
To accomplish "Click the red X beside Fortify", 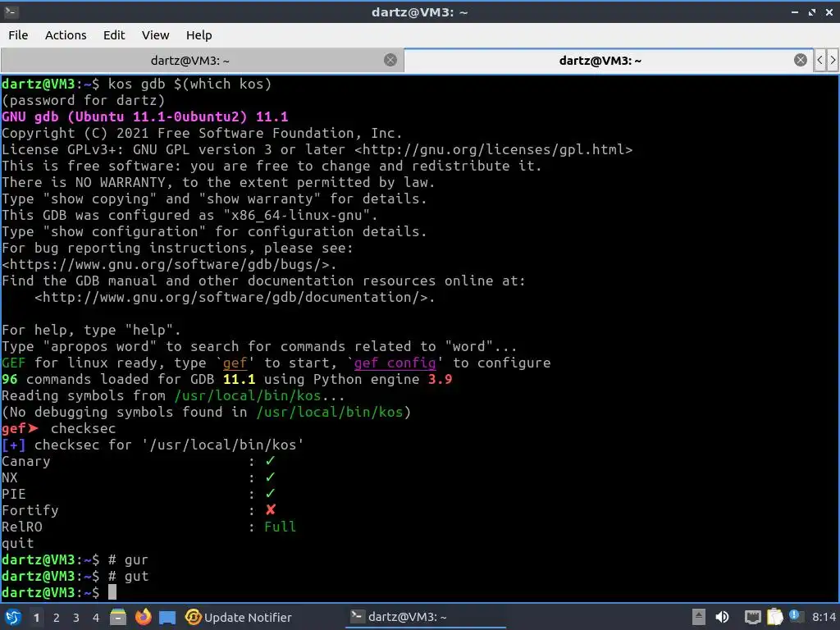I will 271,510.
